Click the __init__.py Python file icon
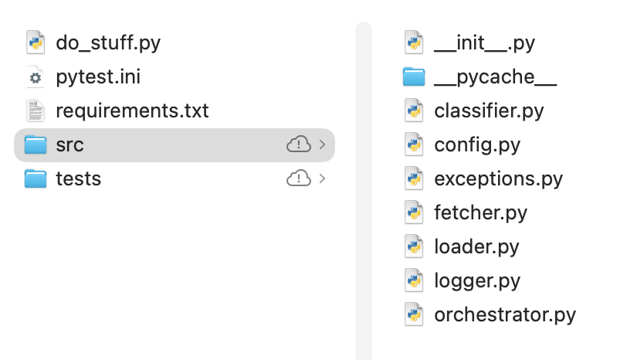Image resolution: width=644 pixels, height=360 pixels. 414,42
